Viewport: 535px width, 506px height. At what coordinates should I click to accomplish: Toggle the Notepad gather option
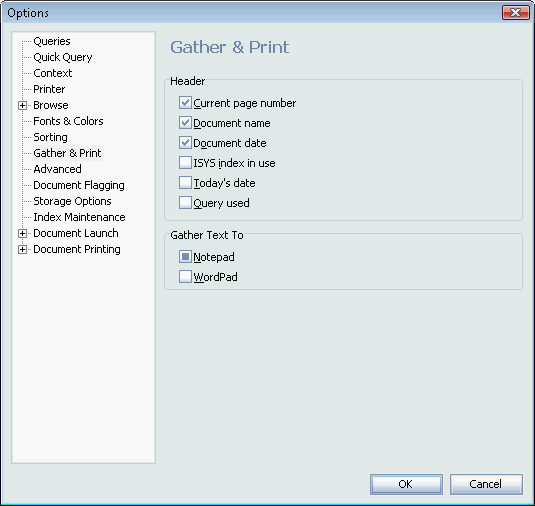(185, 257)
